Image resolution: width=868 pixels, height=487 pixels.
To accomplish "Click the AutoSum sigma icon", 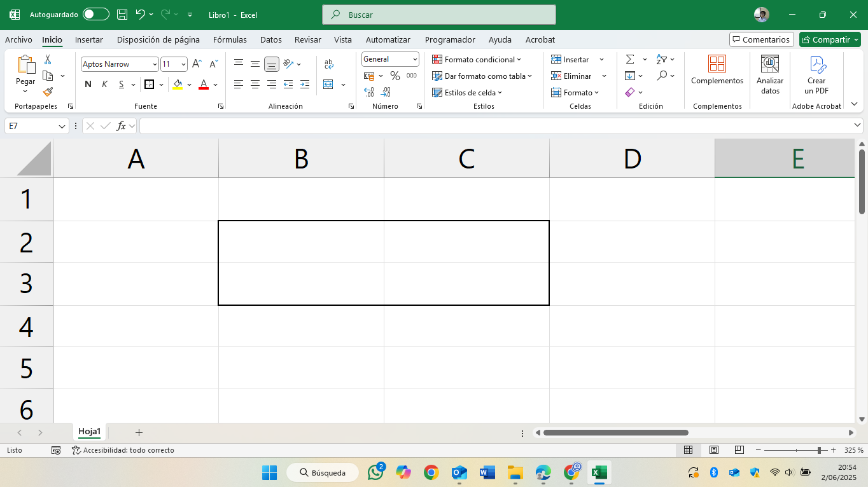I will (630, 59).
